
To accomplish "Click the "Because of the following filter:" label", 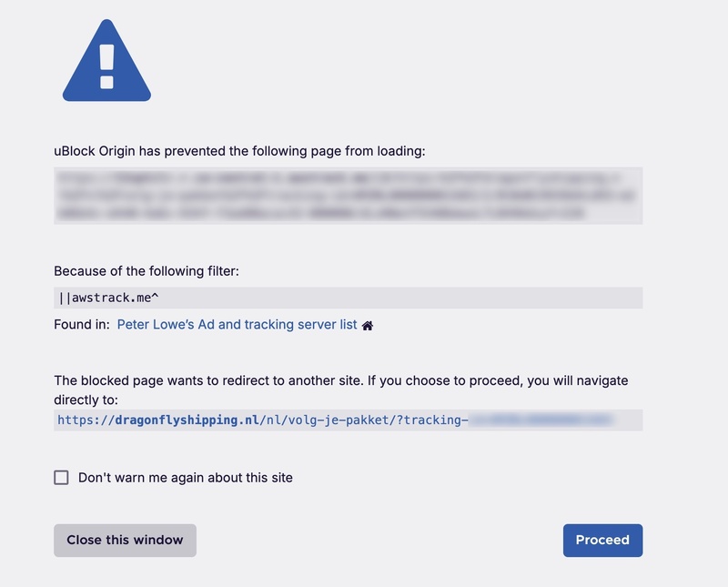I will (147, 270).
